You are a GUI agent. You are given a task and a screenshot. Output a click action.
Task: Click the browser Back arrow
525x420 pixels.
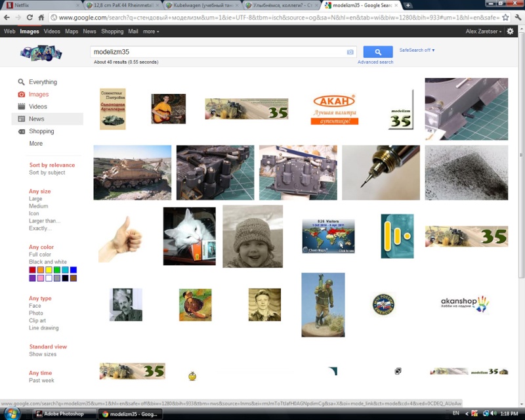click(x=7, y=18)
